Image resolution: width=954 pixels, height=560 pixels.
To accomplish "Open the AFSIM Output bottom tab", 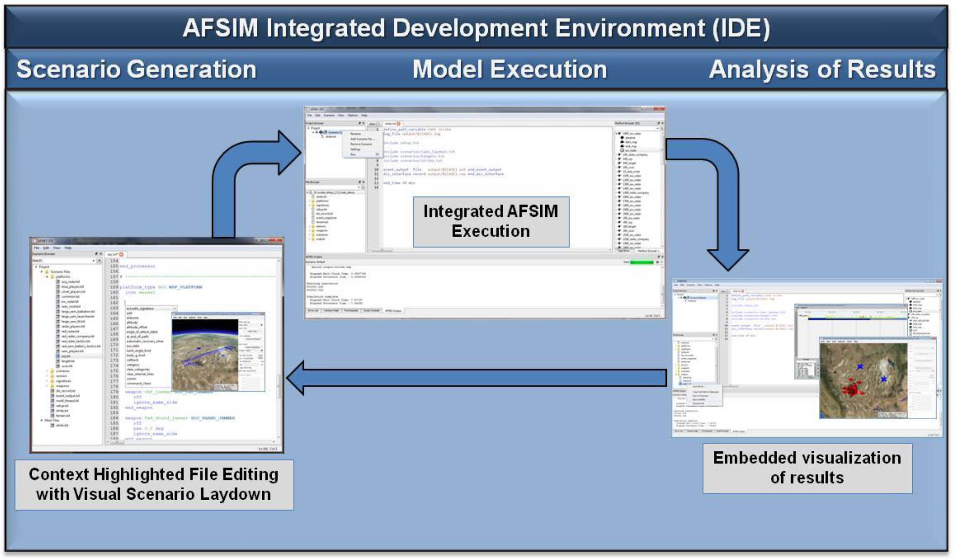I will (x=393, y=311).
